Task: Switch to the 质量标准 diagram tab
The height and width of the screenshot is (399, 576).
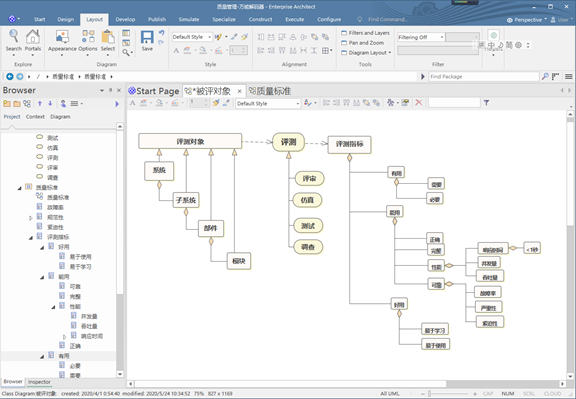Action: (x=270, y=91)
